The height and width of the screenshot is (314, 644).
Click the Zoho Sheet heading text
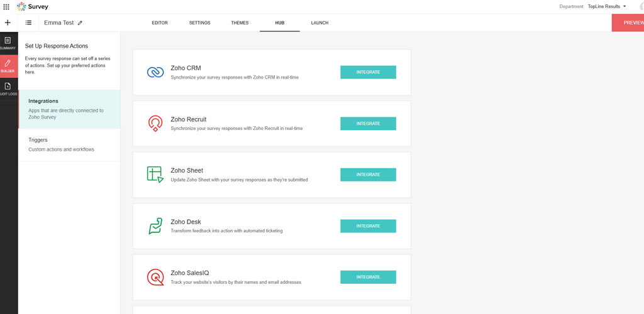pyautogui.click(x=187, y=171)
